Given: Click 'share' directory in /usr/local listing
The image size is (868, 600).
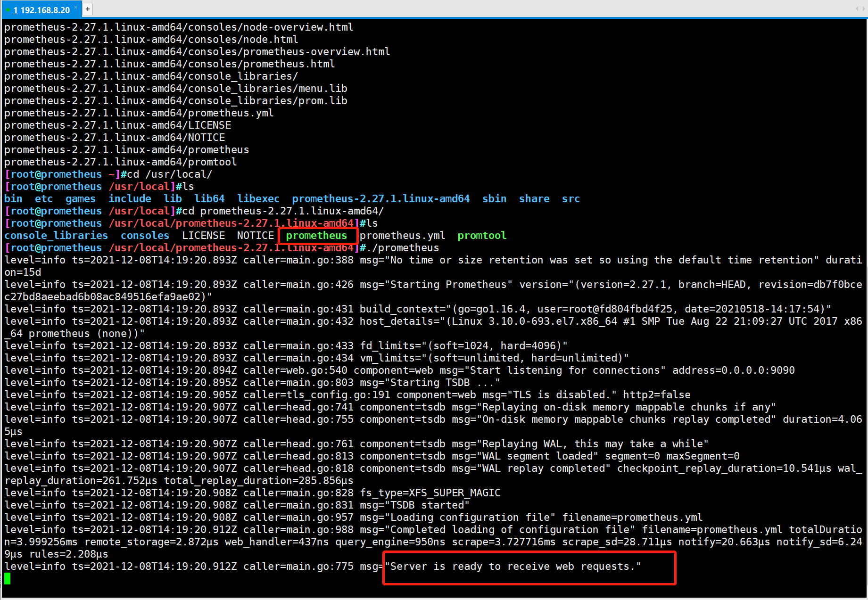Looking at the screenshot, I should coord(534,198).
